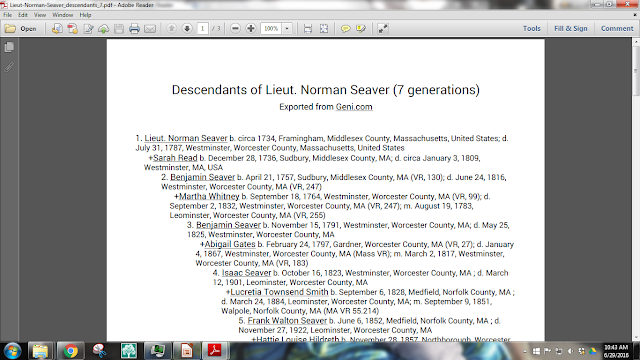Click the page number field
The image size is (640, 360).
(x=202, y=29)
